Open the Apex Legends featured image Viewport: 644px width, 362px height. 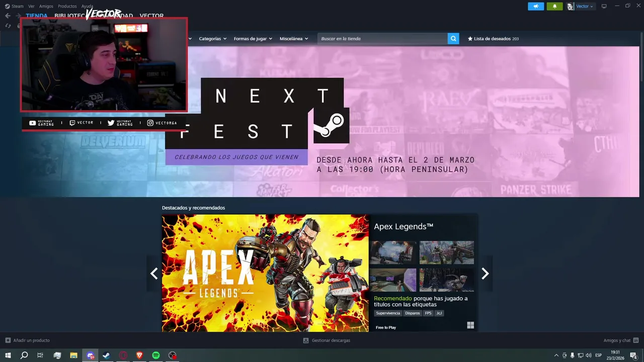[265, 273]
